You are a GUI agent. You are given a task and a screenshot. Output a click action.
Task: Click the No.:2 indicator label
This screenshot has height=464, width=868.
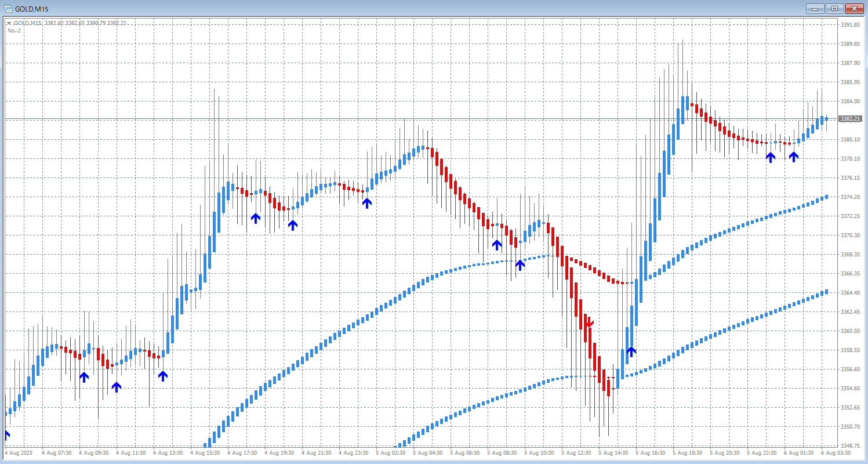pos(14,30)
